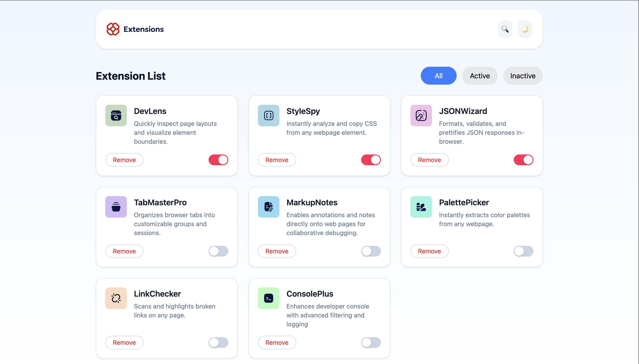Click the LinkChecker extension icon
639x364 pixels.
[x=116, y=298]
